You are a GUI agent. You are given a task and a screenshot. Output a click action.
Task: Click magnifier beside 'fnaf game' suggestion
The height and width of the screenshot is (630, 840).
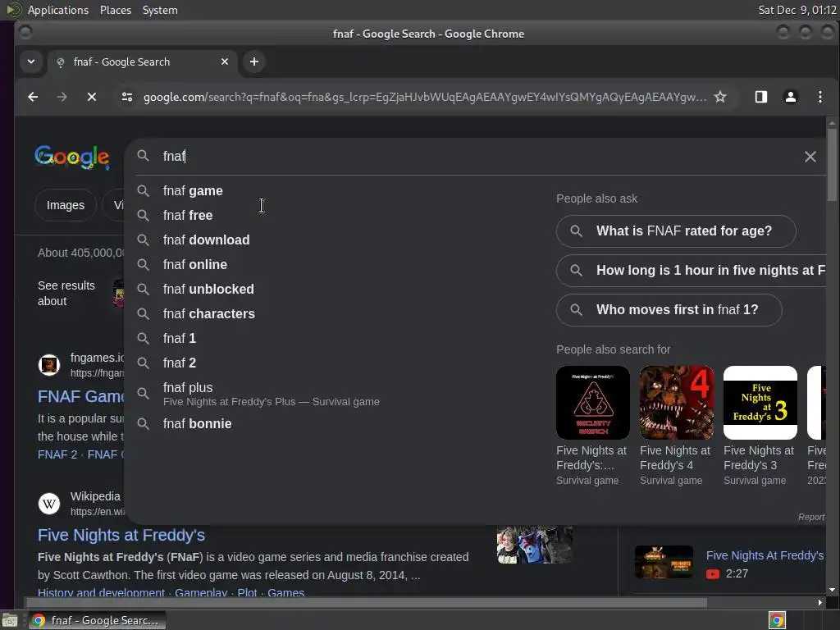click(x=143, y=190)
